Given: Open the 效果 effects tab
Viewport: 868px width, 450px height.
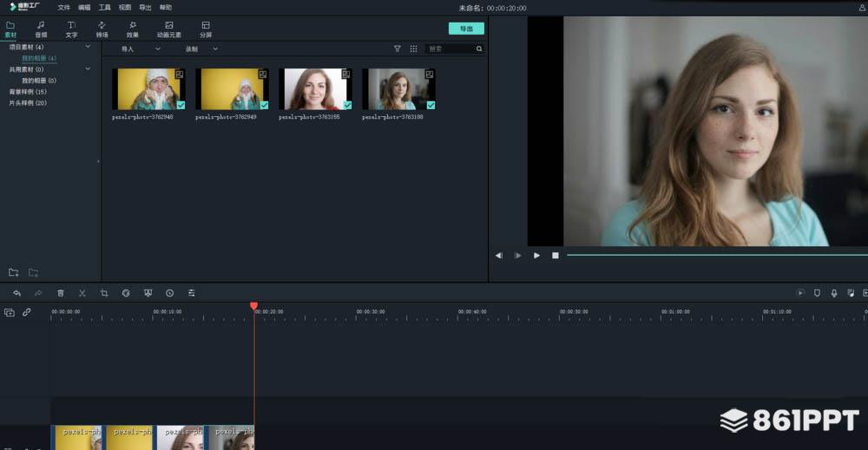Looking at the screenshot, I should coord(132,29).
